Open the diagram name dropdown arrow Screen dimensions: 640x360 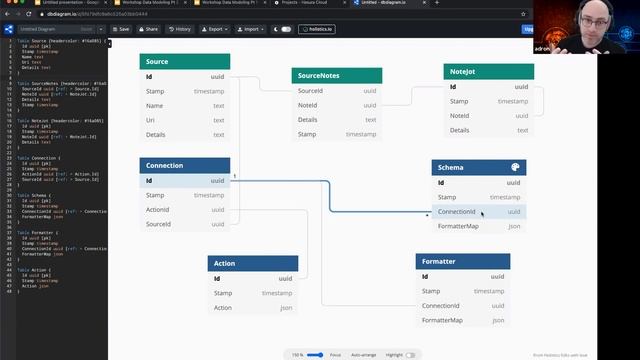(x=101, y=29)
